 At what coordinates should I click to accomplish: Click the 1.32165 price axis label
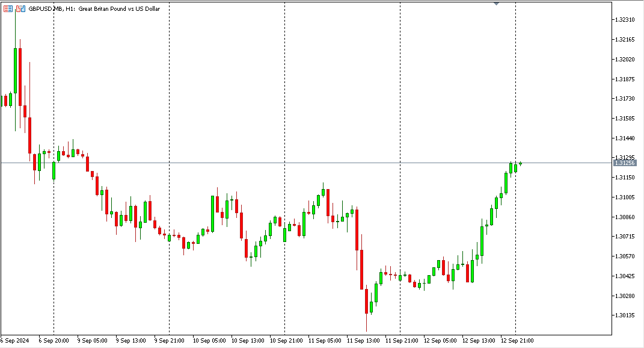click(625, 40)
